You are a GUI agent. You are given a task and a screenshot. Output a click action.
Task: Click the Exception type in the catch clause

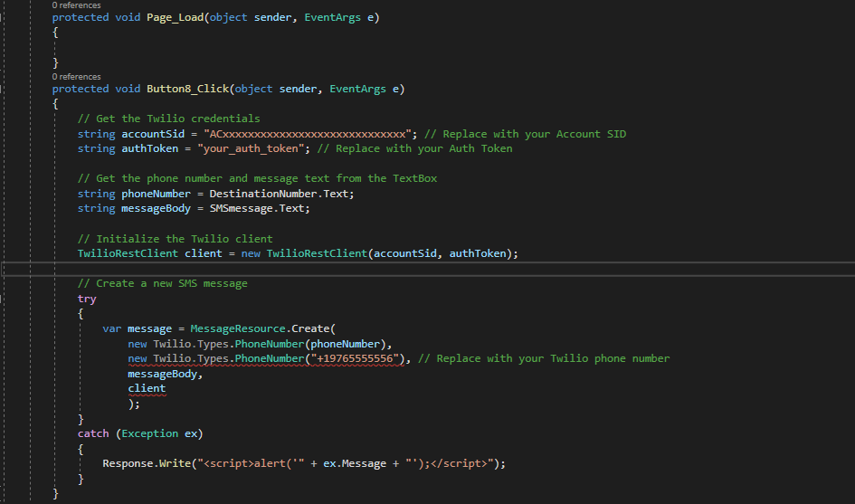pos(150,434)
